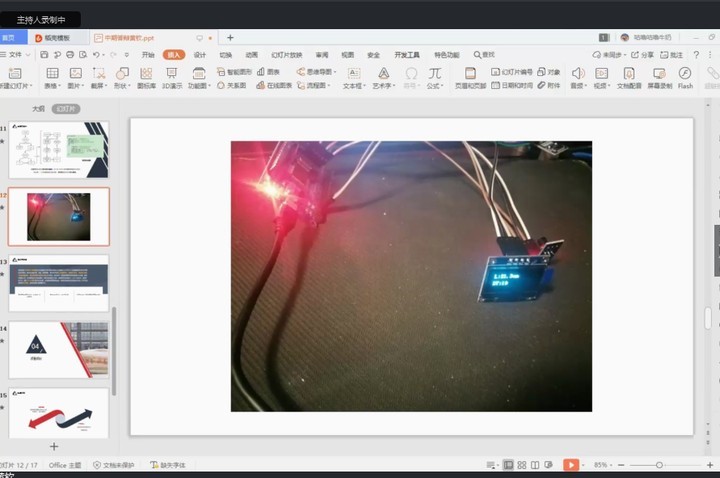
Task: Switch to normal view in status bar
Action: pos(508,465)
